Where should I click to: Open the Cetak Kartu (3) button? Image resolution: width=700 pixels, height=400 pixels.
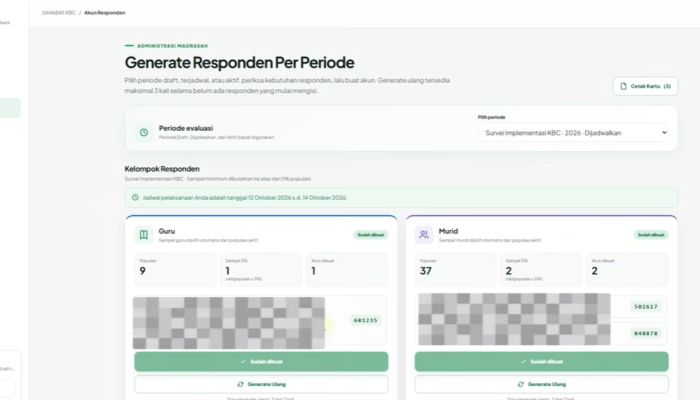pos(645,86)
